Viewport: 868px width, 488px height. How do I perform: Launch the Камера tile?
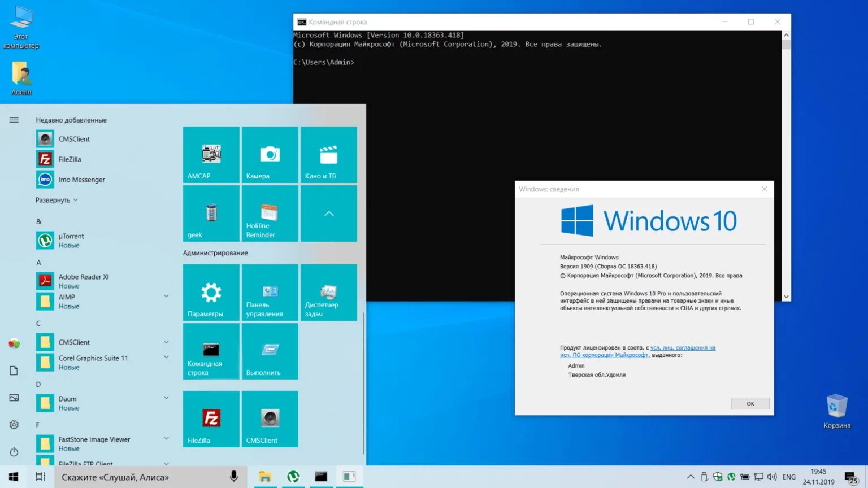pyautogui.click(x=270, y=155)
